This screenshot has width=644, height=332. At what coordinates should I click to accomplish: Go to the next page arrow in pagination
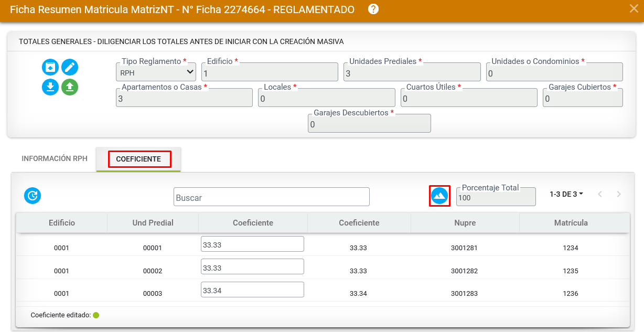(x=619, y=194)
